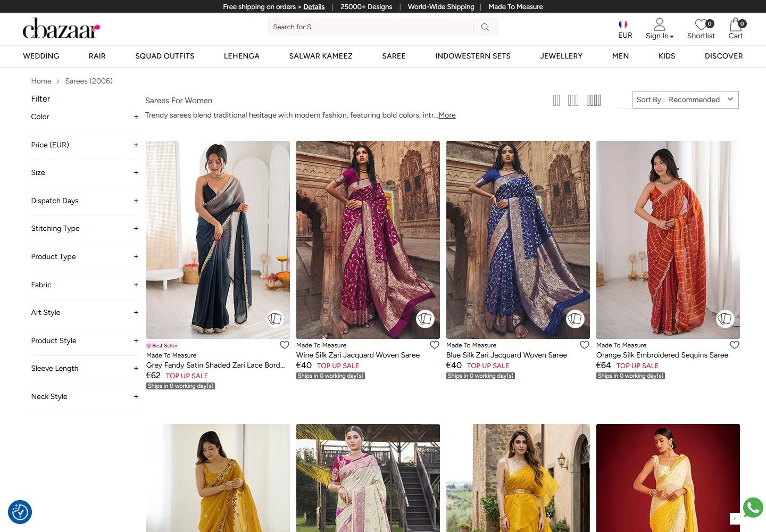Open Wine Silk Zari Jacquard Woven Saree title
The image size is (766, 532).
click(x=358, y=355)
